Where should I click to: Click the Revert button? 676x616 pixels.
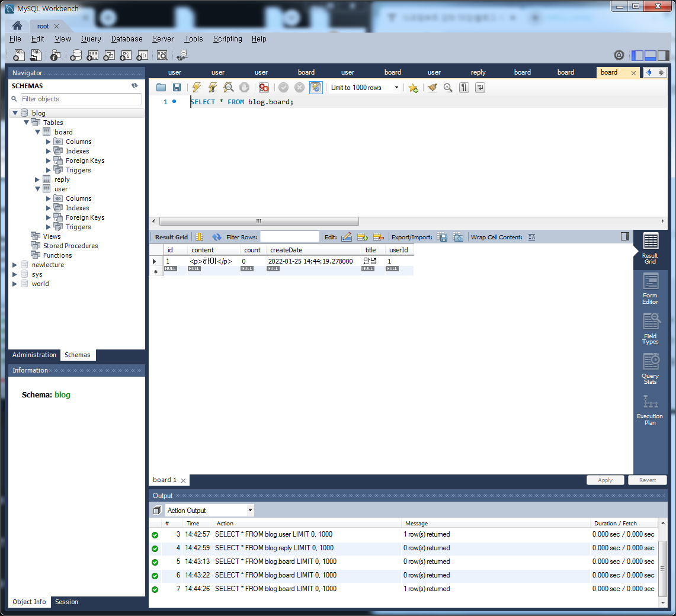point(647,480)
